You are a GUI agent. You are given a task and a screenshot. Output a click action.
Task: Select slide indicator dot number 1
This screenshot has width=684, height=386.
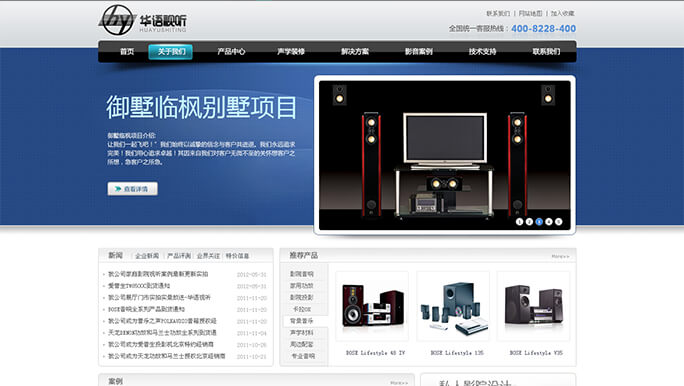(x=519, y=222)
